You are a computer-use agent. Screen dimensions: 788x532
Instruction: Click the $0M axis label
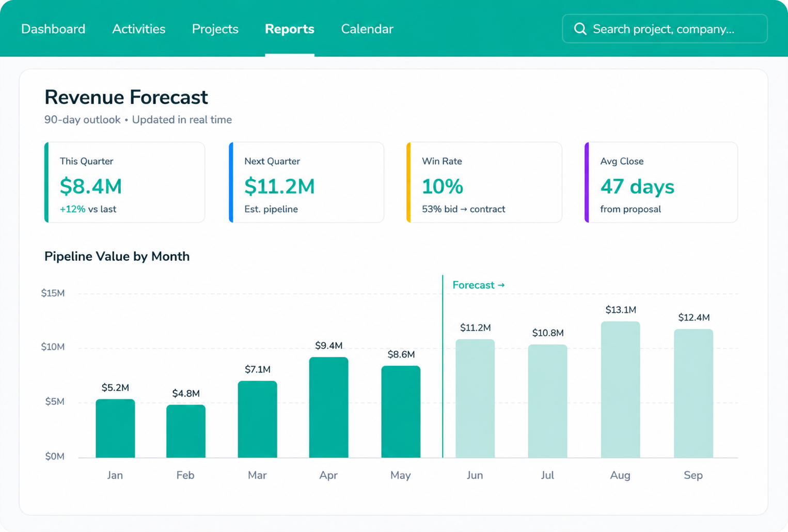click(55, 457)
